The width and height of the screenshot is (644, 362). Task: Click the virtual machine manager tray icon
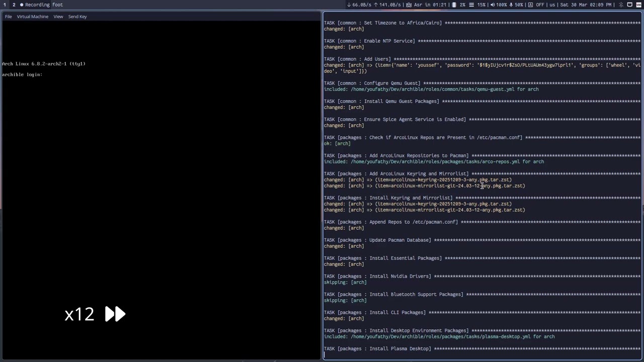638,5
